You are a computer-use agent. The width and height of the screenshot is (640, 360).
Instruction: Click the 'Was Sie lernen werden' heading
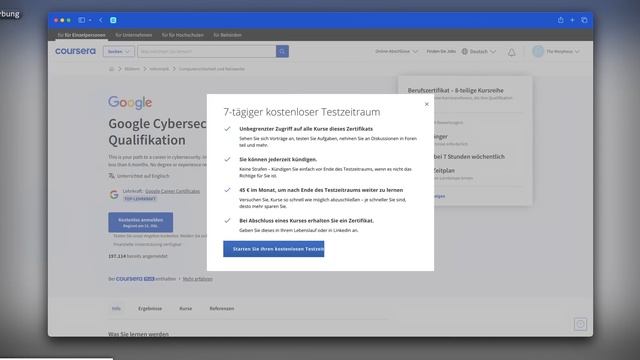coord(138,334)
